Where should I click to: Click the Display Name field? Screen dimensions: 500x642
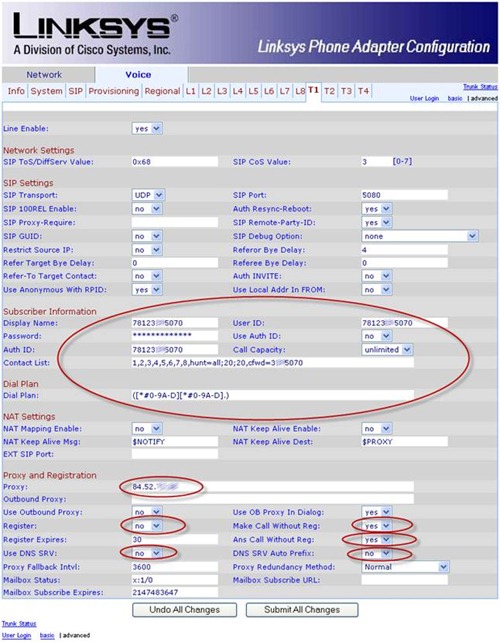175,323
